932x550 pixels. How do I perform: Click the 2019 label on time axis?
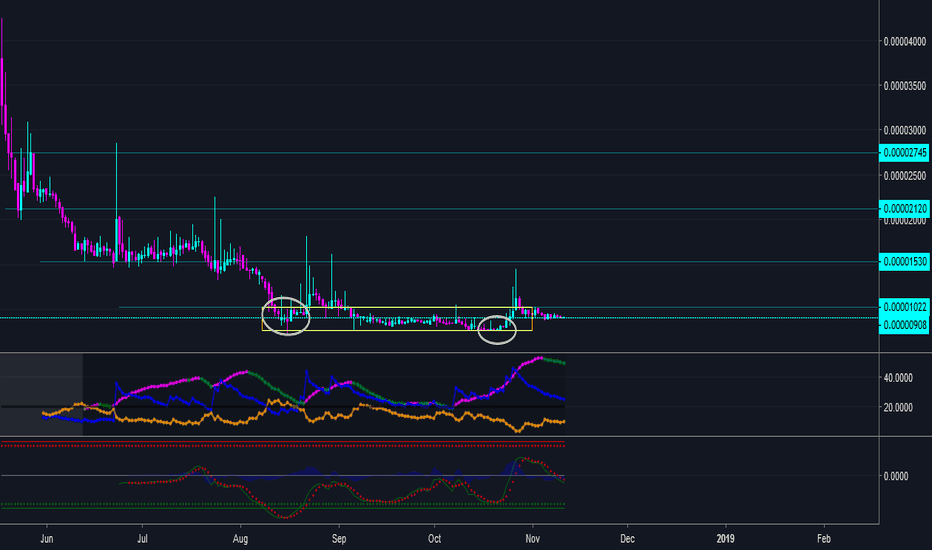point(725,539)
